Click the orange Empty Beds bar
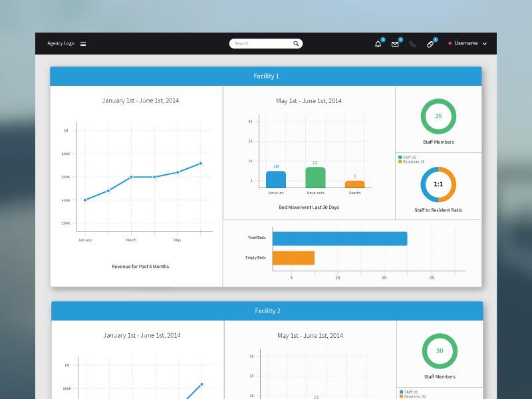The image size is (532, 399). [293, 258]
